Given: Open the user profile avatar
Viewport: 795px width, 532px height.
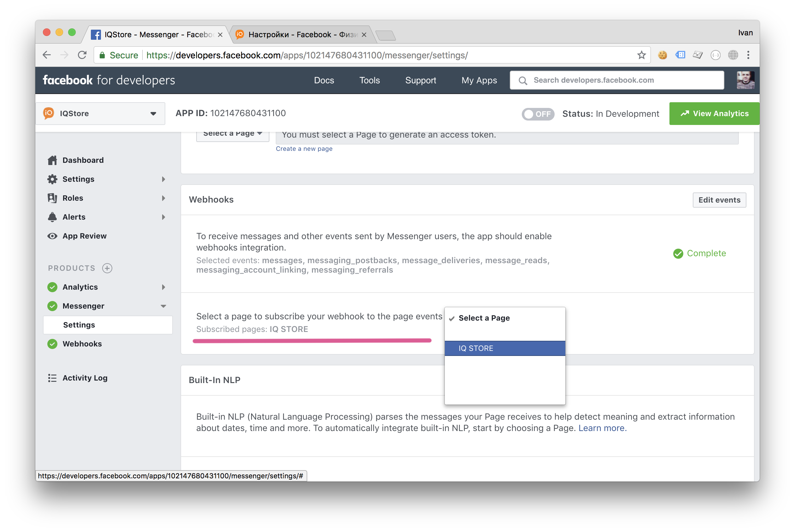Looking at the screenshot, I should click(745, 80).
